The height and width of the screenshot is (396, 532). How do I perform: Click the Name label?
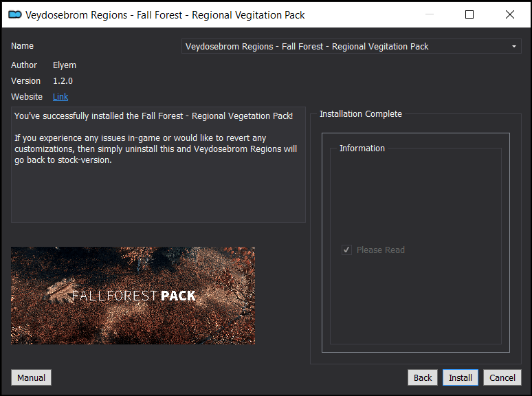[22, 46]
